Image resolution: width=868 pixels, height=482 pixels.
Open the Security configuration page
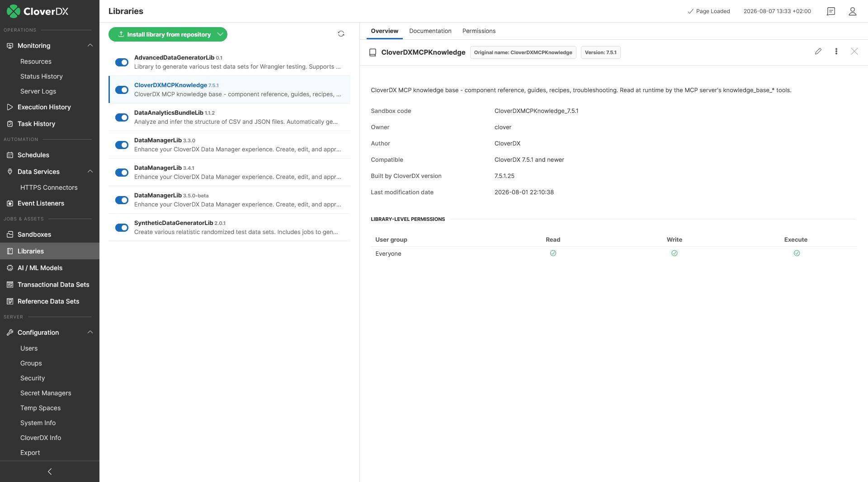click(x=33, y=378)
